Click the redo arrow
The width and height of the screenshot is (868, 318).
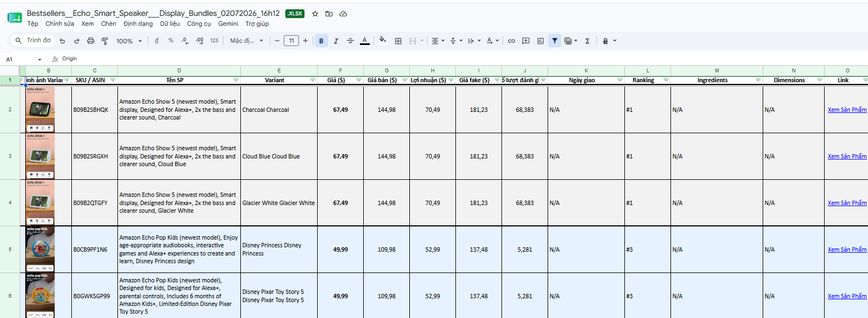76,41
